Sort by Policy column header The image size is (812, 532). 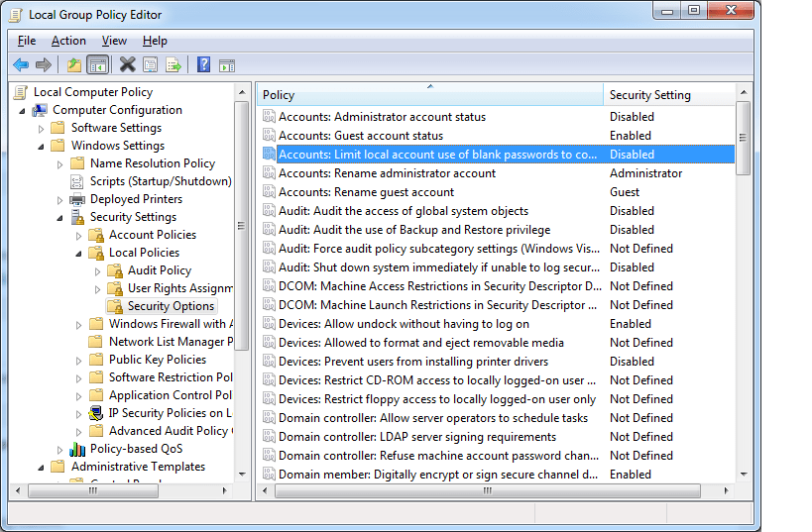point(430,95)
